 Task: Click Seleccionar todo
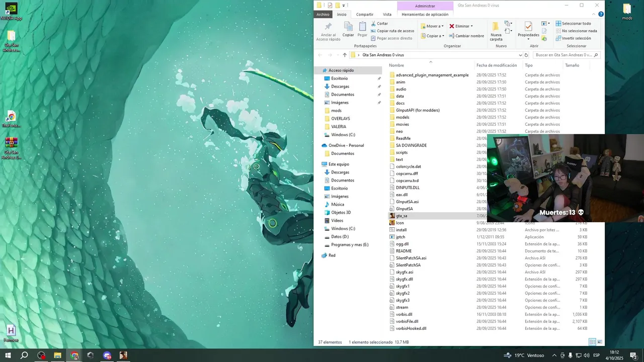coord(573,24)
